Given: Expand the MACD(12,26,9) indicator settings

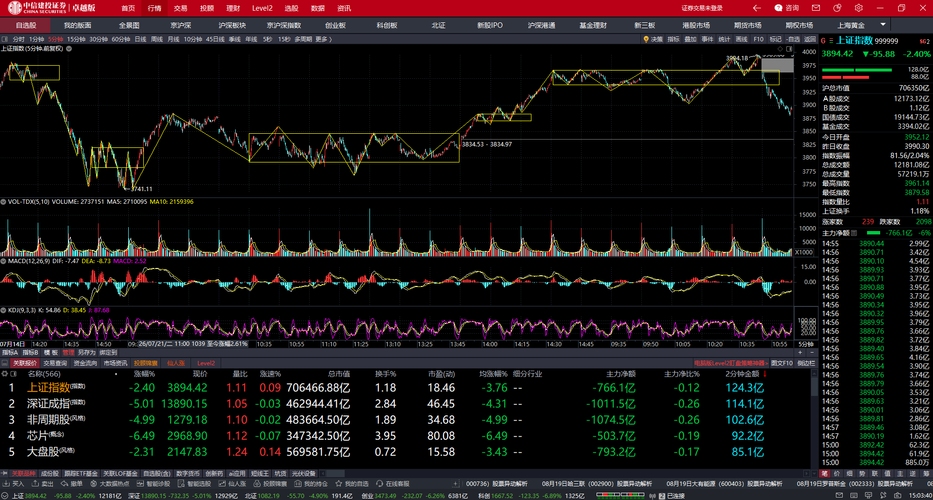Looking at the screenshot, I should tap(5, 261).
